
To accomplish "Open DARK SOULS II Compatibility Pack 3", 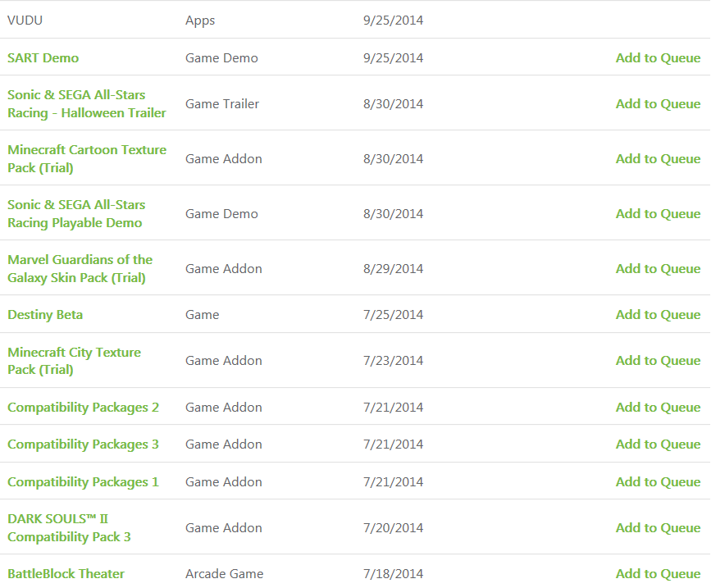I will coord(69,528).
